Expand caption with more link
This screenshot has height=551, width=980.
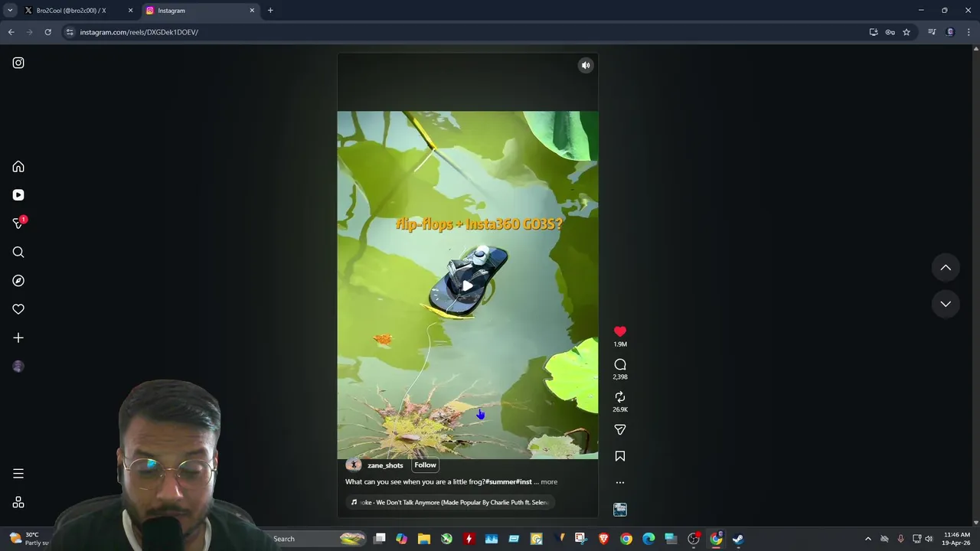pyautogui.click(x=549, y=482)
